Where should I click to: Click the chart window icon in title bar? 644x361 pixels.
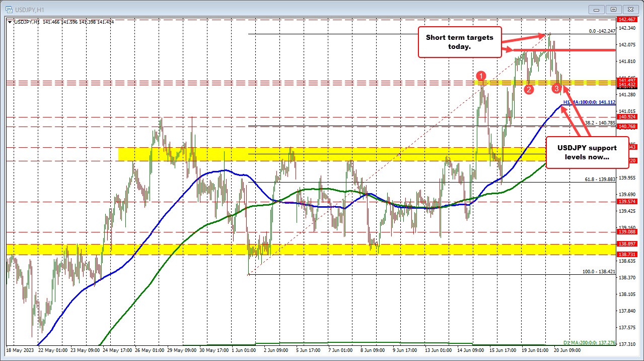pyautogui.click(x=8, y=9)
